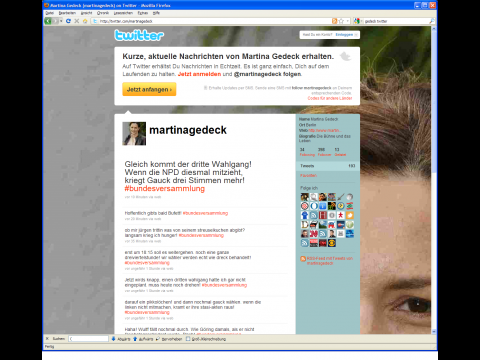Click the browser Forward arrow
This screenshot has width=480, height=360.
[x=55, y=21]
